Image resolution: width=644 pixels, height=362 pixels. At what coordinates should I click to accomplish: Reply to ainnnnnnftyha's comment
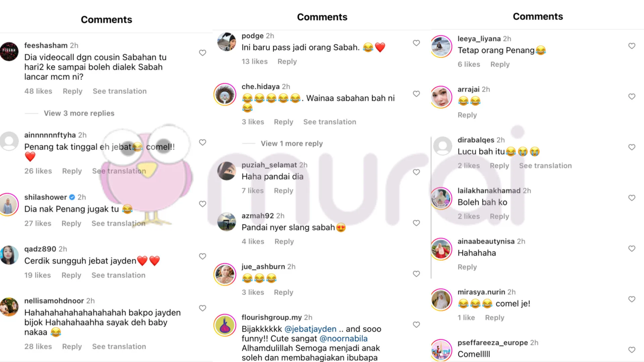click(72, 171)
